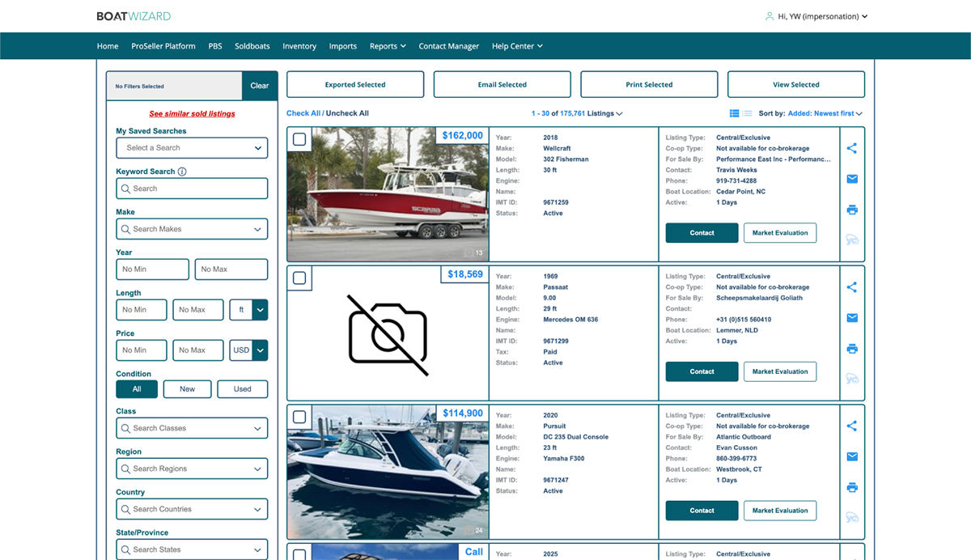Viewport: 971px width, 560px height.
Task: Open the Search Classes dropdown
Action: [x=192, y=428]
